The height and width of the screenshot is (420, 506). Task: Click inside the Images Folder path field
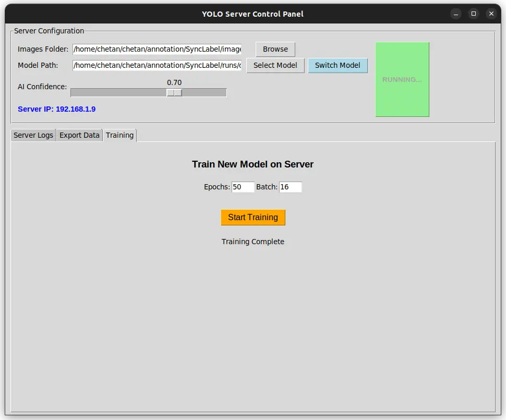pos(156,49)
